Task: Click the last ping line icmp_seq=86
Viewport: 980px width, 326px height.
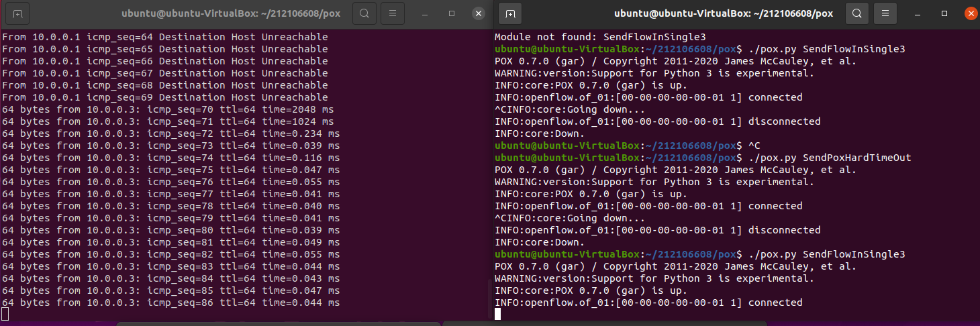Action: [170, 303]
